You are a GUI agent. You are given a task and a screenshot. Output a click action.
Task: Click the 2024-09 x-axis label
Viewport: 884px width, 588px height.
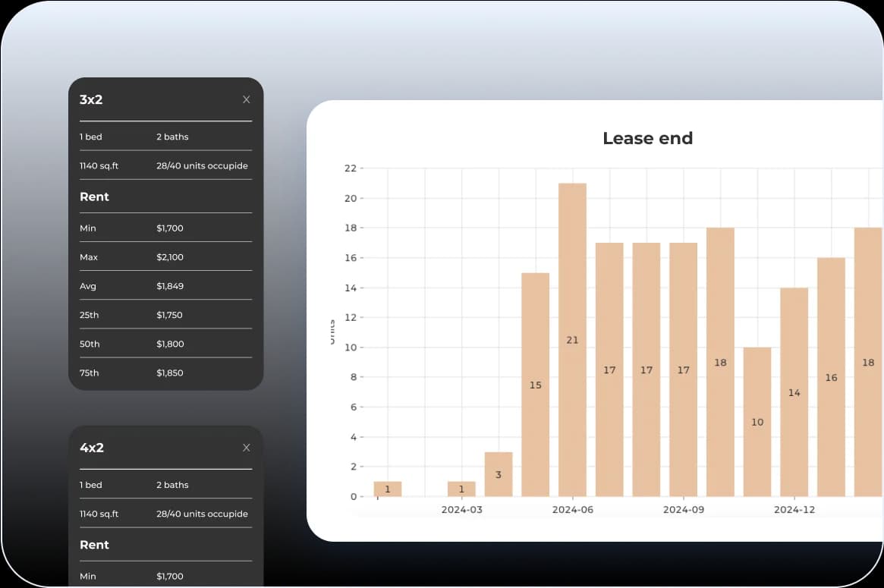pyautogui.click(x=683, y=510)
